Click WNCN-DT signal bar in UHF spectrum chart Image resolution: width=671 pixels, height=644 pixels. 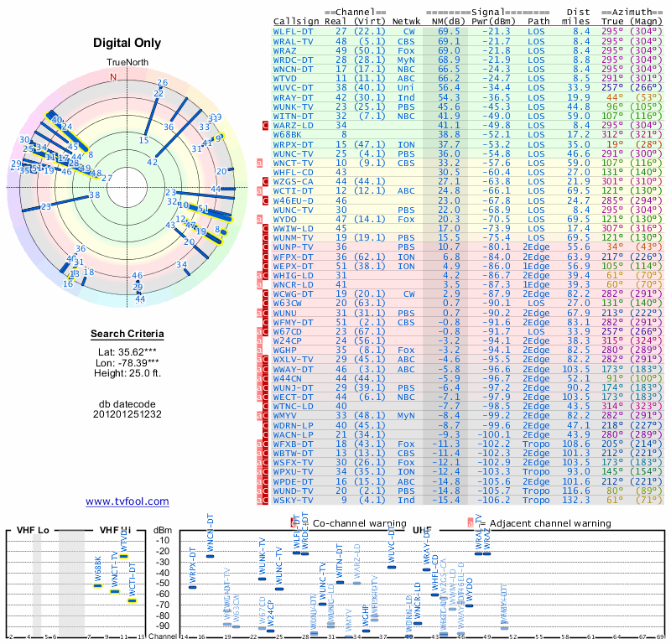pos(211,556)
